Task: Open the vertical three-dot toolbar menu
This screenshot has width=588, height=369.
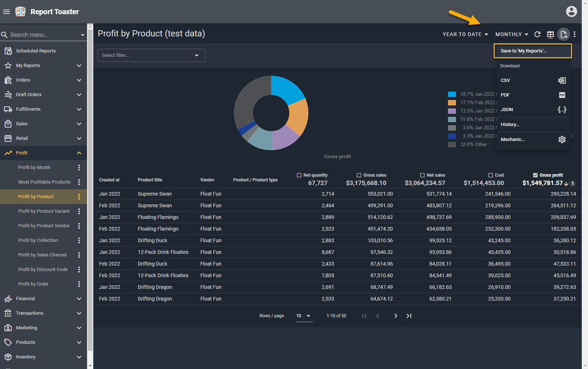Action: [x=575, y=34]
